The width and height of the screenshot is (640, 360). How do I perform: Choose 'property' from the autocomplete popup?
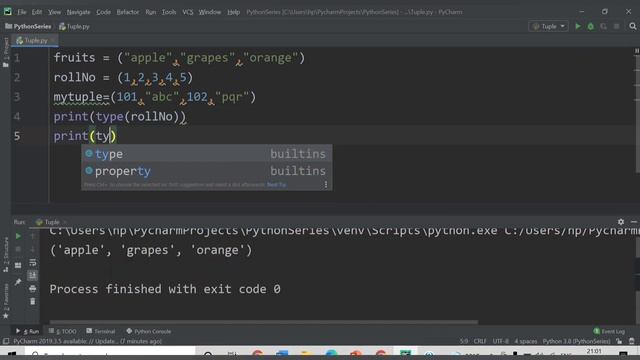click(207, 171)
